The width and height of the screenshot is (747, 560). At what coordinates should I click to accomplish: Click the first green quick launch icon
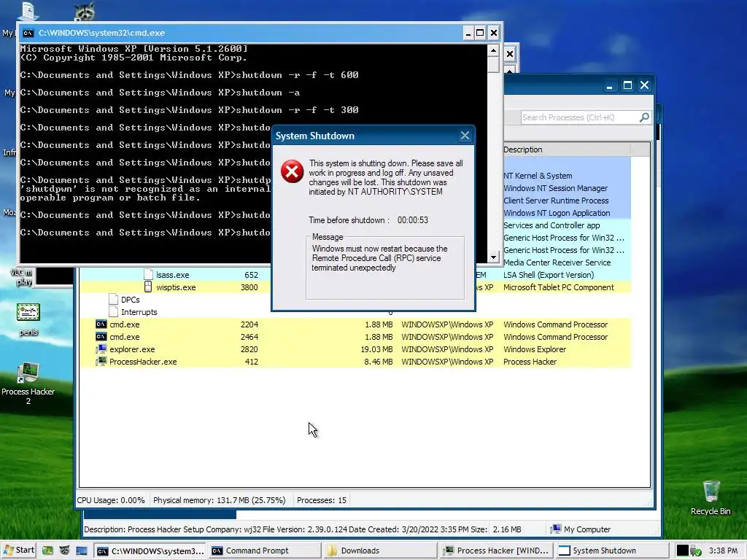click(47, 551)
